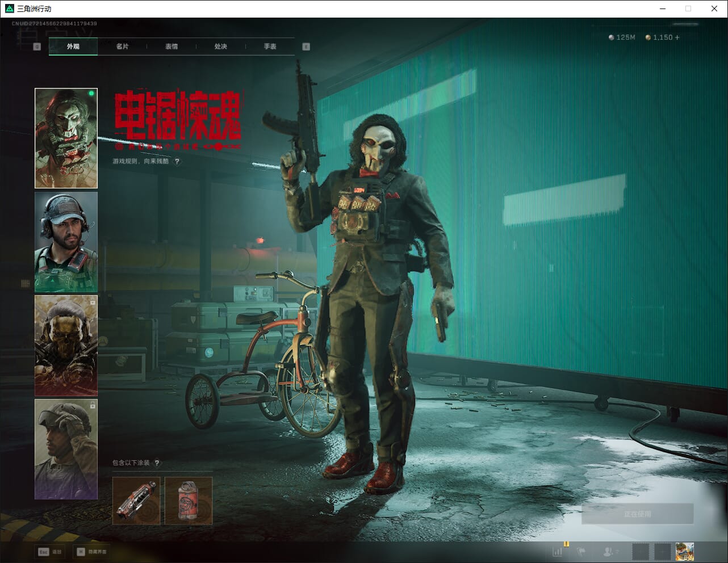This screenshot has height=563, width=728.
Task: Select the golden skull mask skin
Action: tap(66, 345)
